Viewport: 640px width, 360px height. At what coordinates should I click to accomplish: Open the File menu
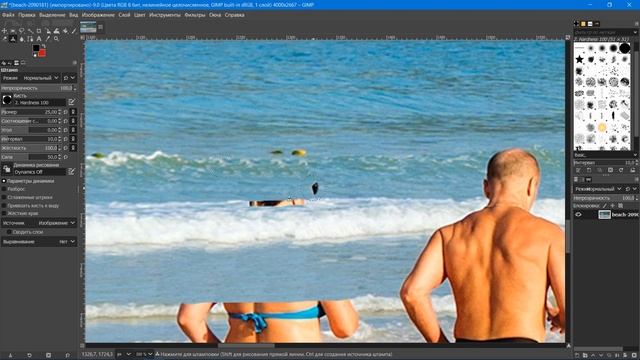[x=8, y=15]
